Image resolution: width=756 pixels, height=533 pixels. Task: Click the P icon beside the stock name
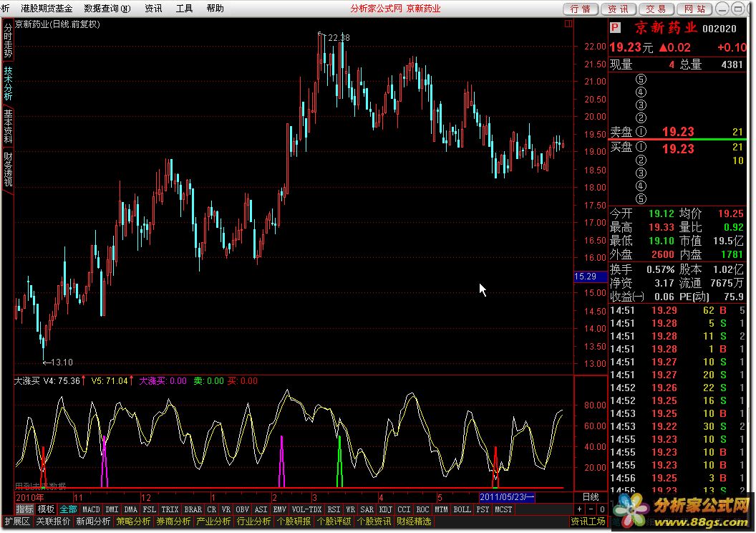coord(615,28)
